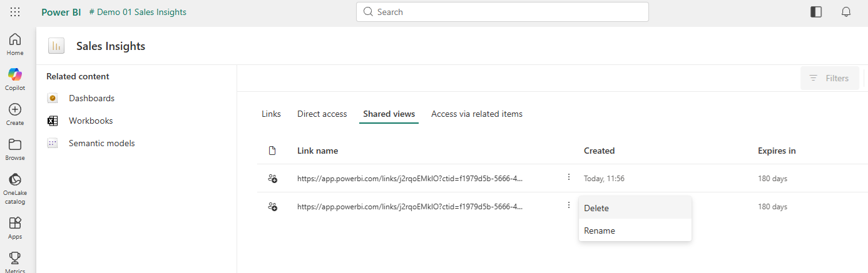The image size is (868, 273).
Task: Click the Create plus icon
Action: point(15,114)
